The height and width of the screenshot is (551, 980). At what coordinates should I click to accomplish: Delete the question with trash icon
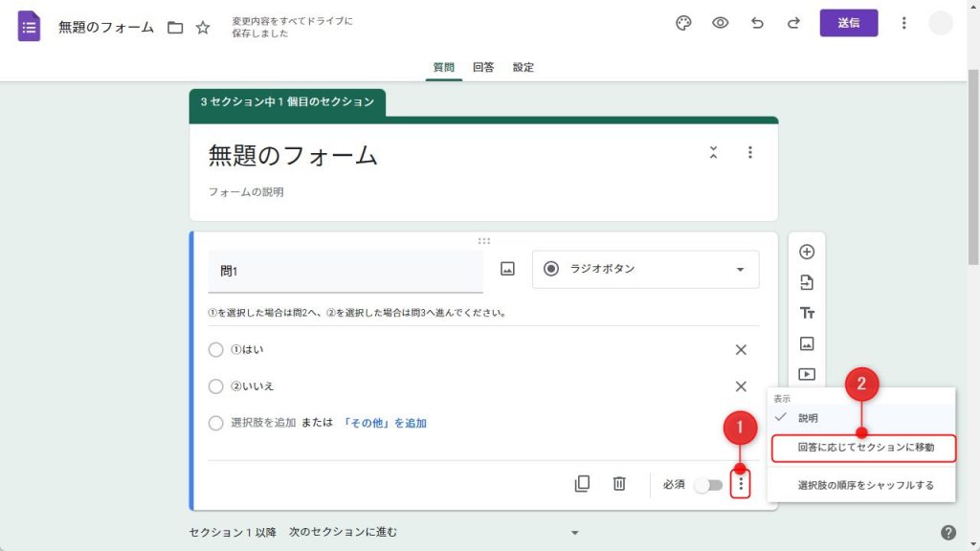click(x=619, y=484)
